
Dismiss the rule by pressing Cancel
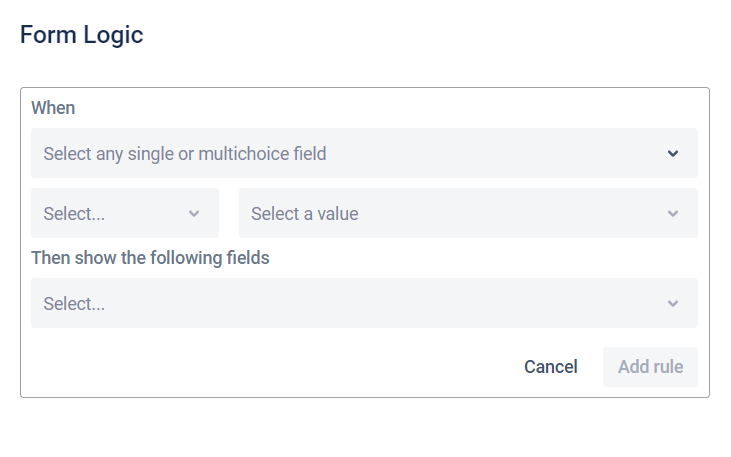point(551,367)
